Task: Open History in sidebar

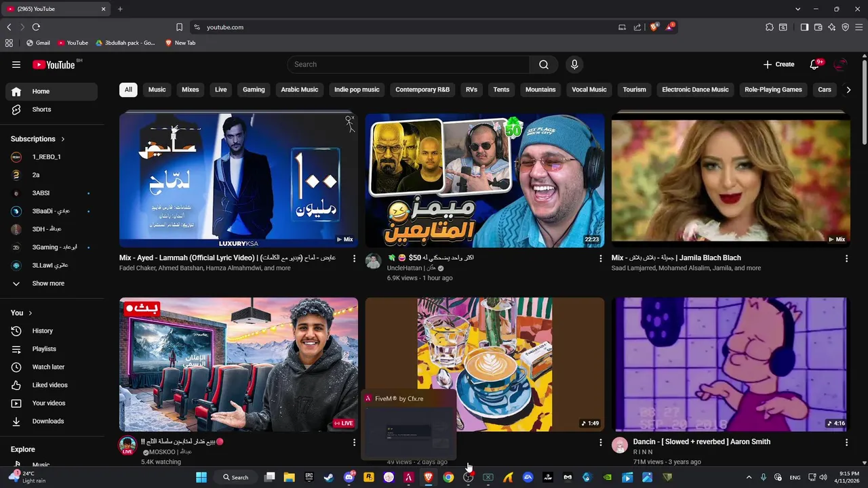Action: [52, 331]
